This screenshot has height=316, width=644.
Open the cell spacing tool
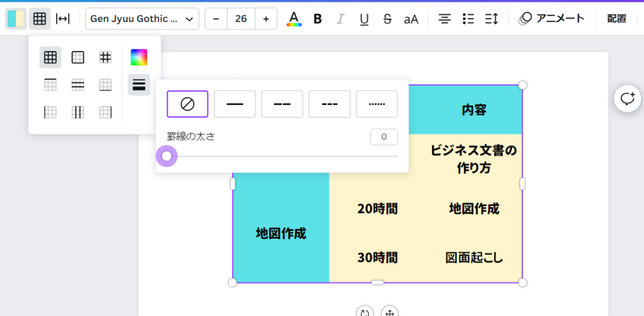pos(63,19)
